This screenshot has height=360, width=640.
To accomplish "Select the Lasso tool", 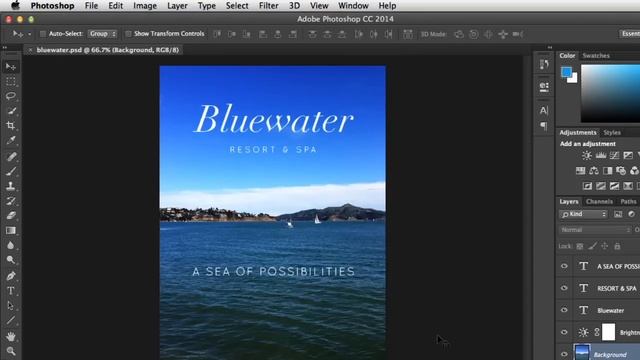I will (11, 96).
